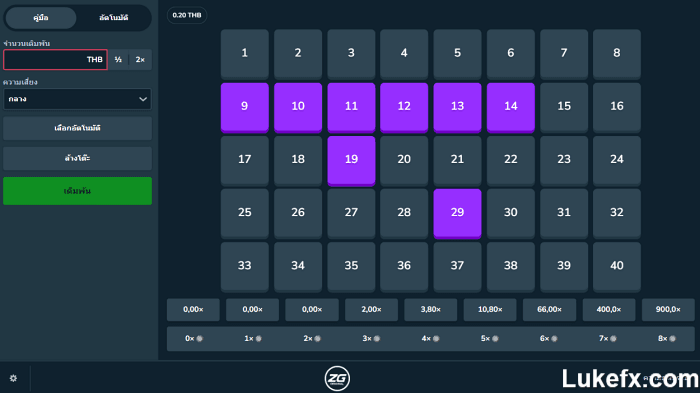Switch to the คู่มือ manual tab

[x=41, y=18]
